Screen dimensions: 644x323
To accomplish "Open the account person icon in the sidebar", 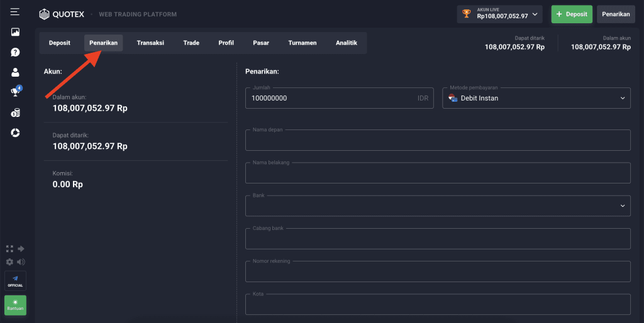I will (x=15, y=72).
